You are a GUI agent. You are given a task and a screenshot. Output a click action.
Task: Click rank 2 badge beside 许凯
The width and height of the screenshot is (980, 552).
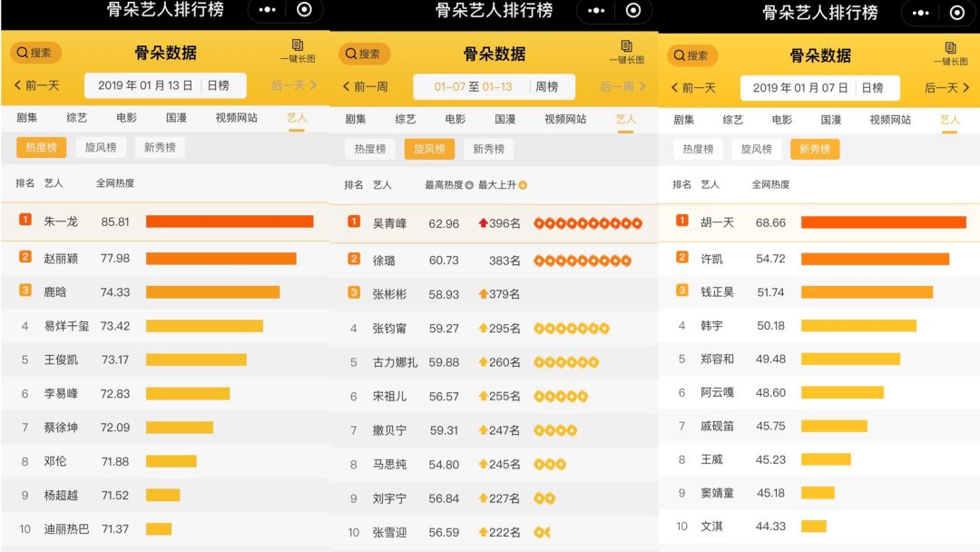(681, 257)
